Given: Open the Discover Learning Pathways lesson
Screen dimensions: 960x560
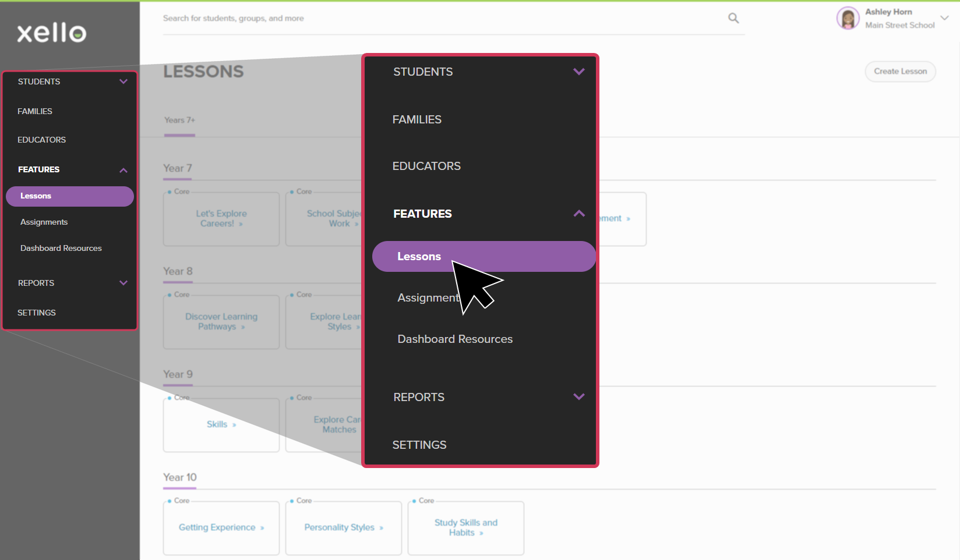Looking at the screenshot, I should [221, 321].
